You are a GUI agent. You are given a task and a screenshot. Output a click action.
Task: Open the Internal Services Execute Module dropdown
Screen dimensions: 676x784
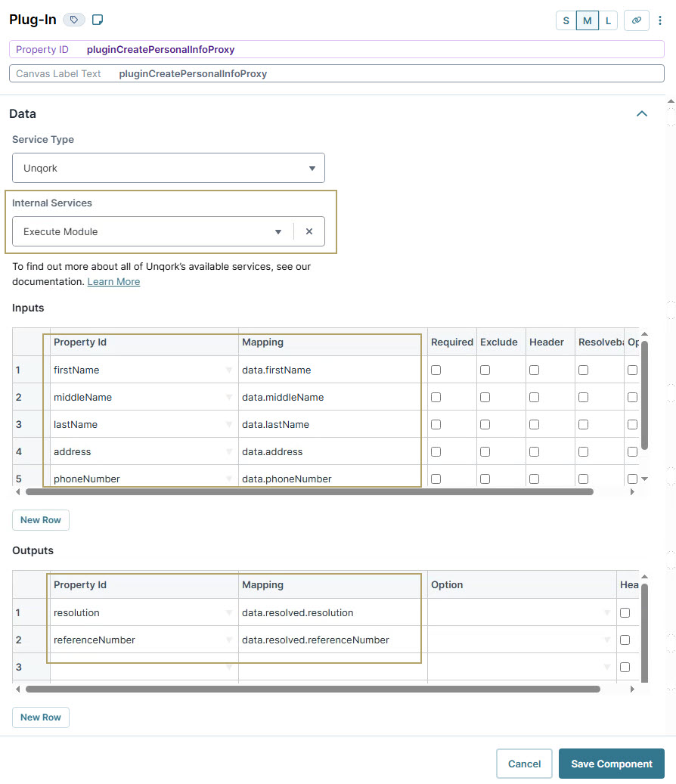[x=278, y=231]
